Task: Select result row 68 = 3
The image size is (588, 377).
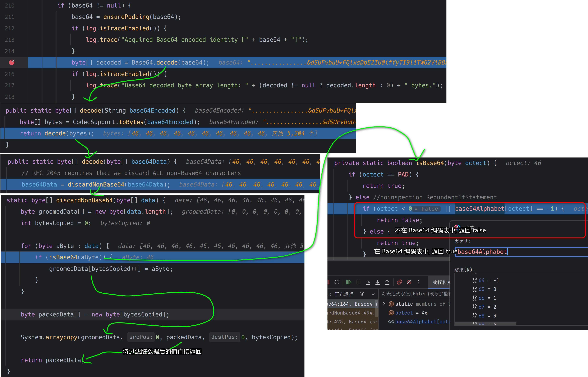Action: coord(521,316)
